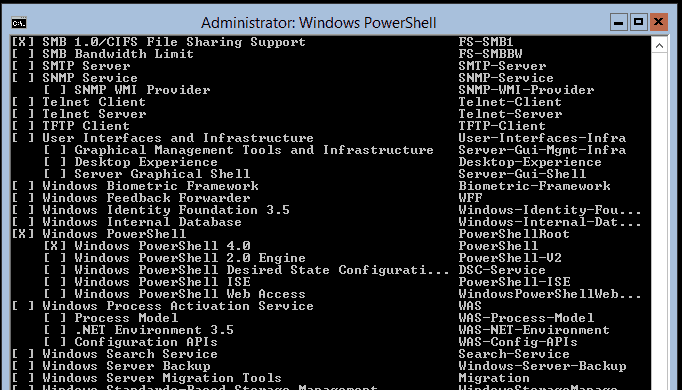682x390 pixels.
Task: Click the SMB 1.0/CIFS checked box
Action: point(23,42)
